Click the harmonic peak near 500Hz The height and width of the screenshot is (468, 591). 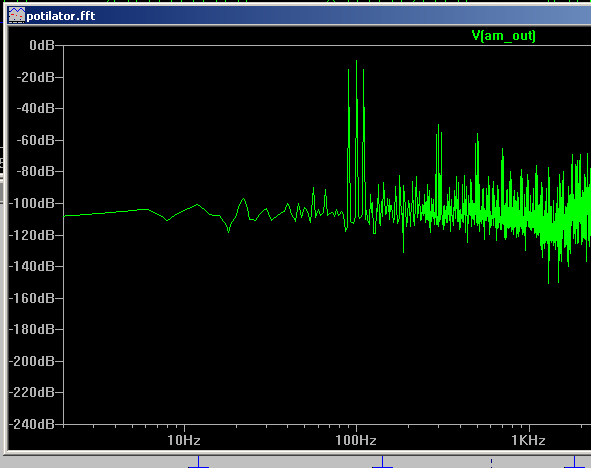click(478, 135)
